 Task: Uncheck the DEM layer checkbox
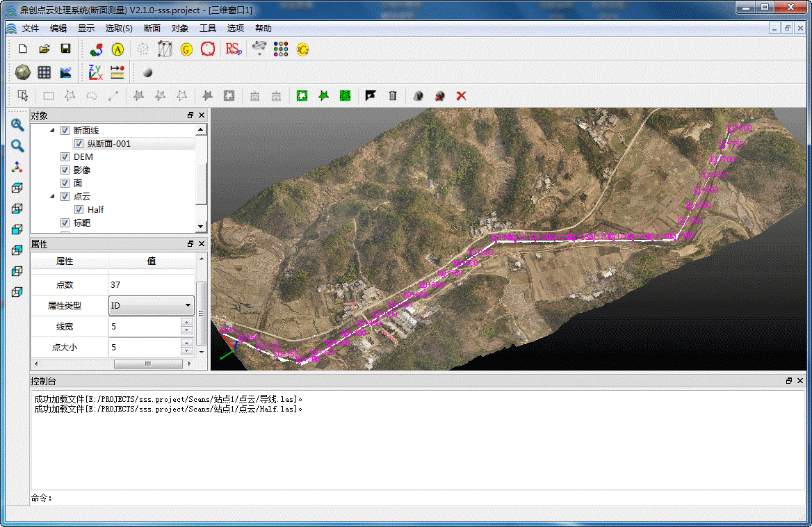(x=65, y=157)
